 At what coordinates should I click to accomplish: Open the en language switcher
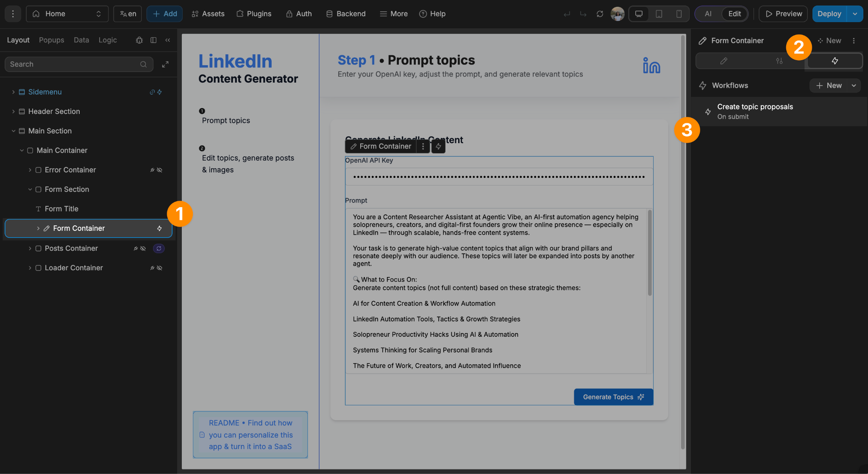[128, 14]
